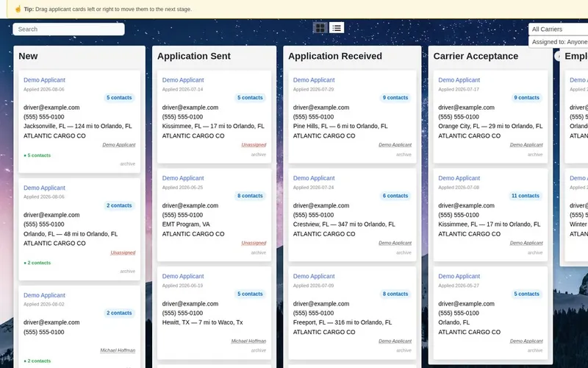Archive the Freeport, FL applicant
The image size is (588, 368).
[404, 350]
